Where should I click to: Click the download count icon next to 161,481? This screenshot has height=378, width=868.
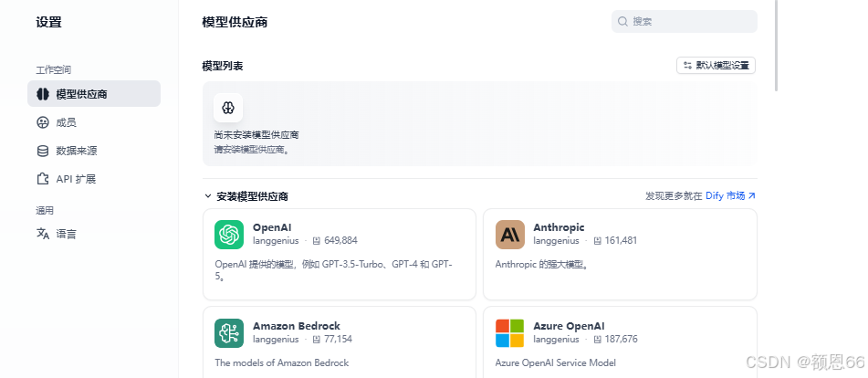(597, 241)
